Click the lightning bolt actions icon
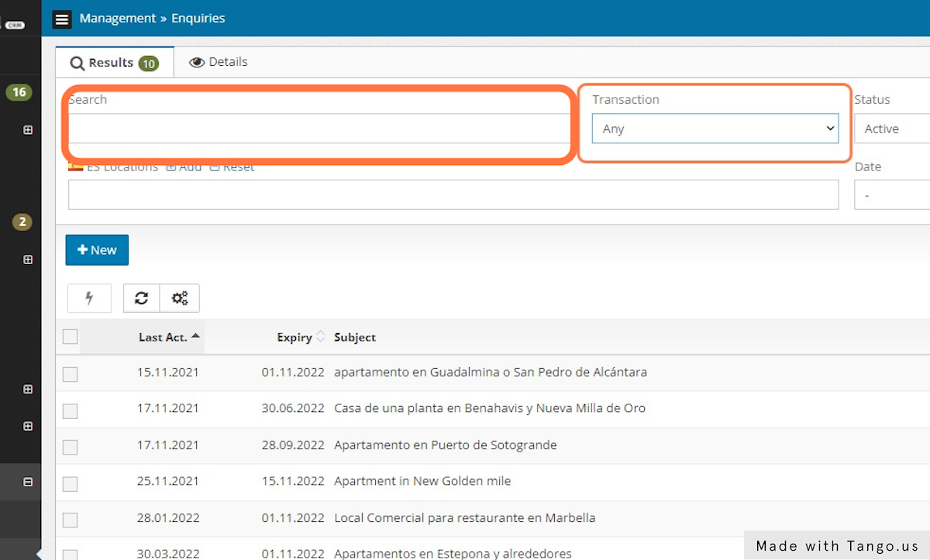This screenshot has height=560, width=930. tap(89, 297)
